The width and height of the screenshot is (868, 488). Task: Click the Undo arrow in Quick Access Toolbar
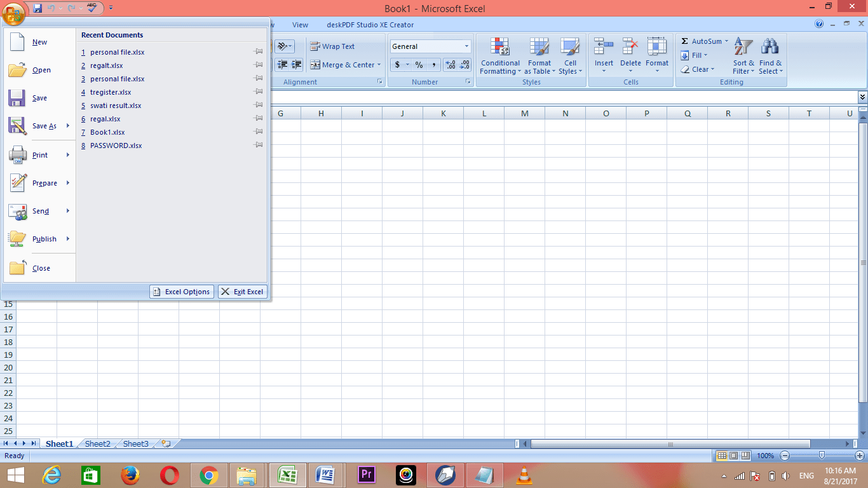point(51,8)
